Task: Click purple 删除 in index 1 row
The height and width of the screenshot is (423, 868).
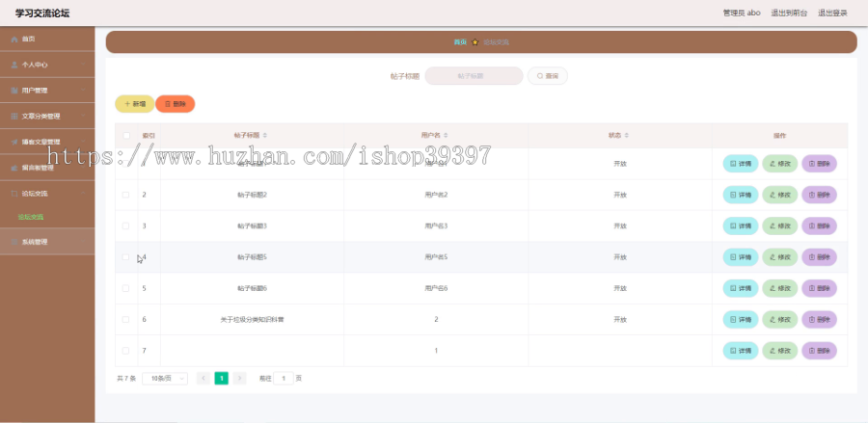Action: 819,164
